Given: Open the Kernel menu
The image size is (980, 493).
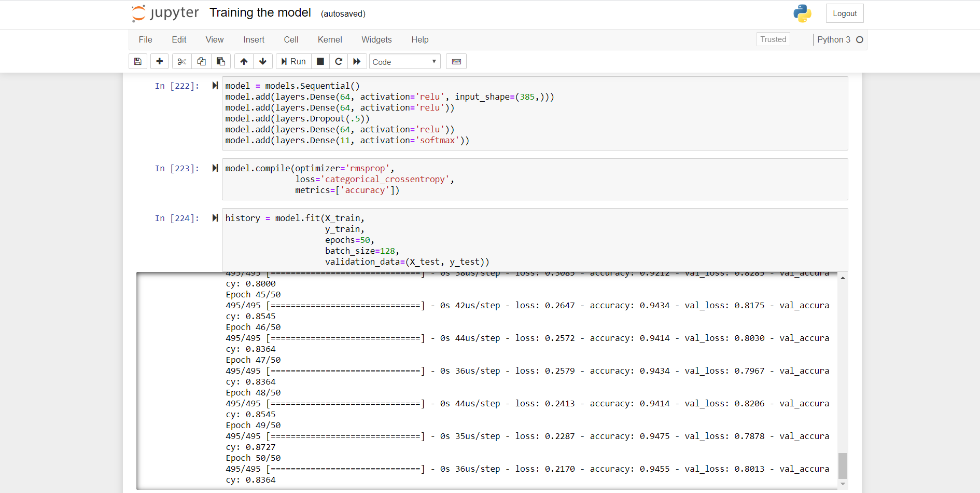Looking at the screenshot, I should tap(330, 39).
